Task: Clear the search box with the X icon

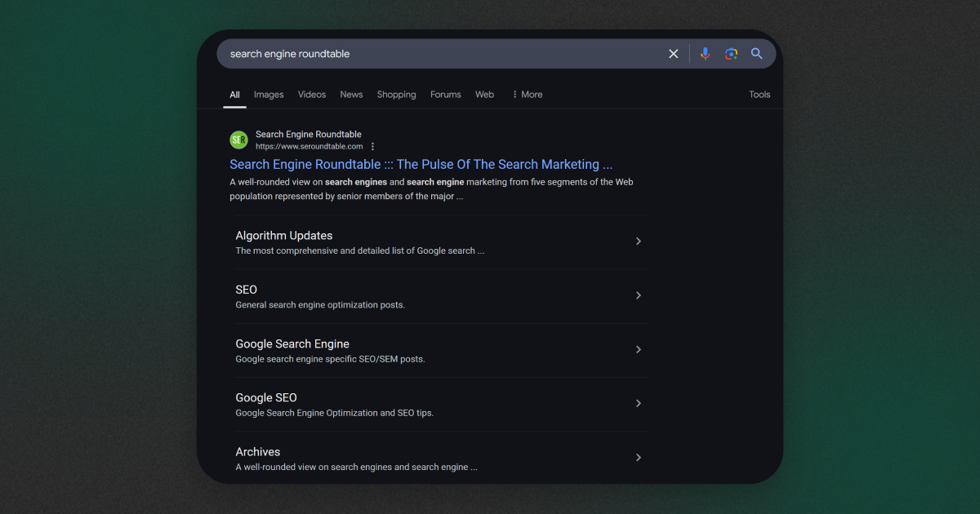Action: click(x=674, y=54)
